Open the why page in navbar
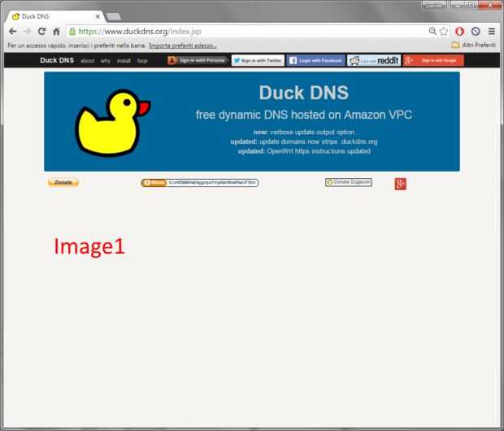 point(105,61)
